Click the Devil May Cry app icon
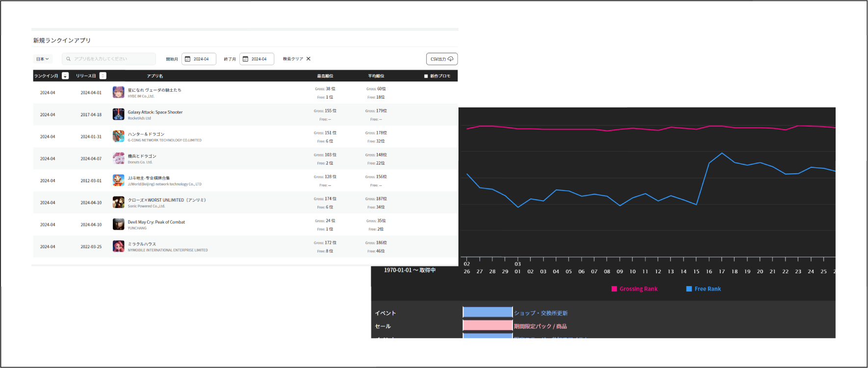The image size is (868, 368). 118,224
